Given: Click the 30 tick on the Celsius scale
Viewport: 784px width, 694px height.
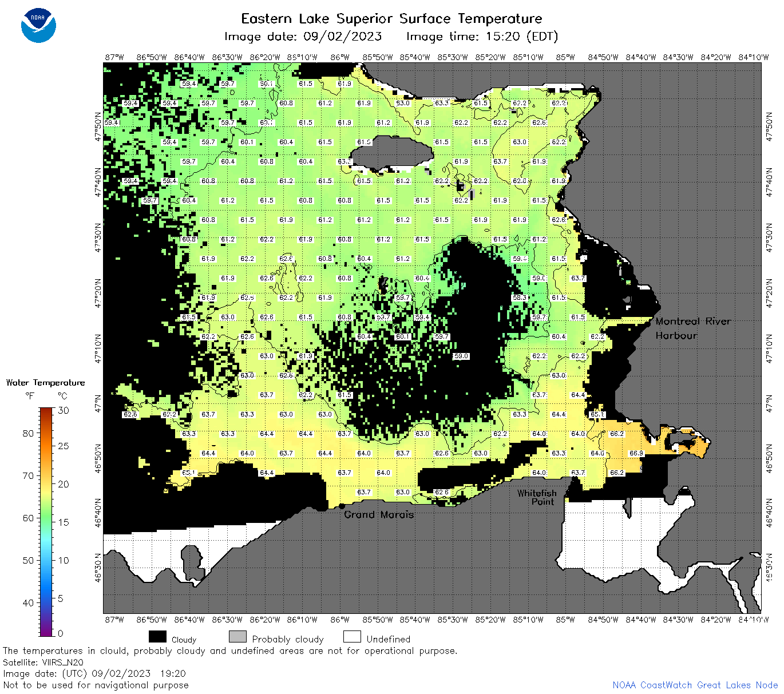Looking at the screenshot, I should coord(64,410).
